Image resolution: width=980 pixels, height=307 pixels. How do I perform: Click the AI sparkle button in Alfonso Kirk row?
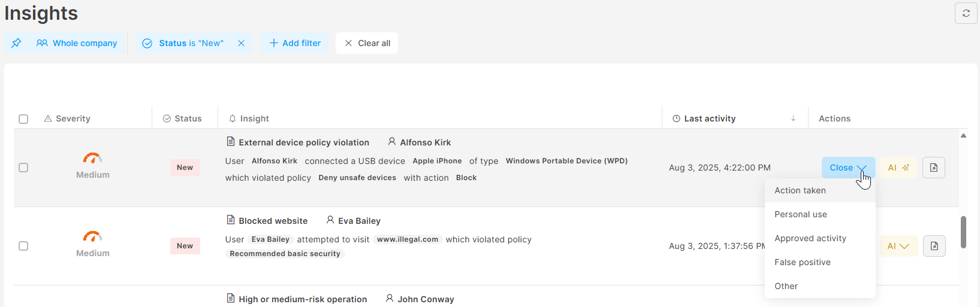pyautogui.click(x=898, y=168)
